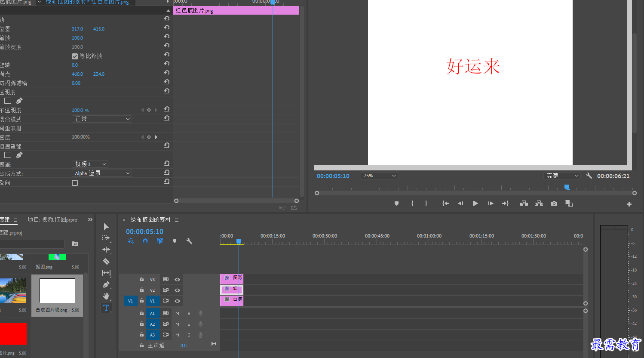The image size is (644, 358).
Task: Step forward one frame
Action: click(491, 204)
